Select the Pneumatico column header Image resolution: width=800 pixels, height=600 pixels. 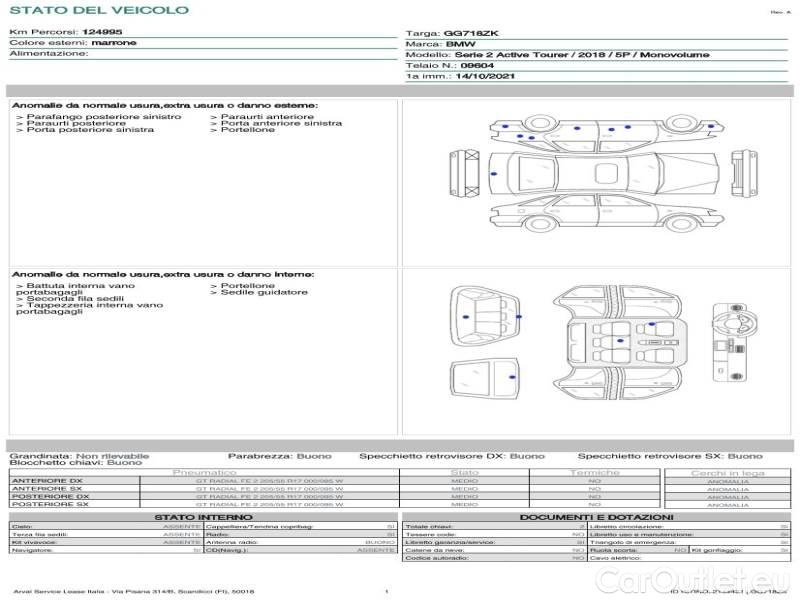point(205,472)
